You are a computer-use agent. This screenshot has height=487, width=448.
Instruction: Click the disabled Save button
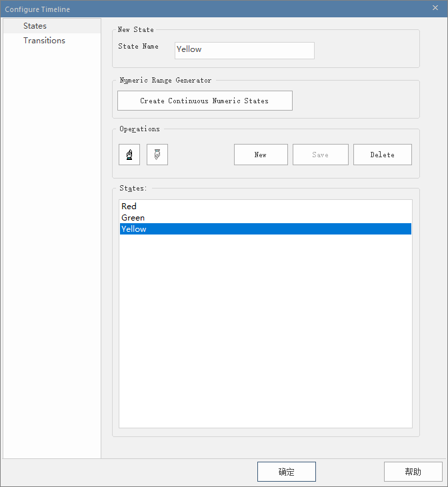321,155
